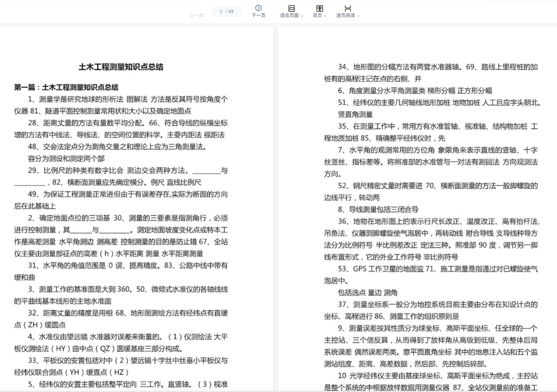The width and height of the screenshot is (557, 392).
Task: Click the next page arrow icon
Action: [258, 8]
